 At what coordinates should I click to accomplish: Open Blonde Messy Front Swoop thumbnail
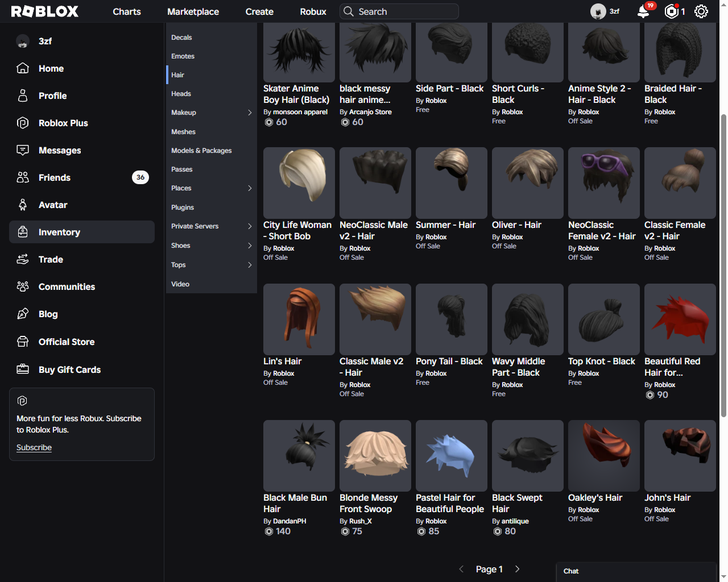375,456
